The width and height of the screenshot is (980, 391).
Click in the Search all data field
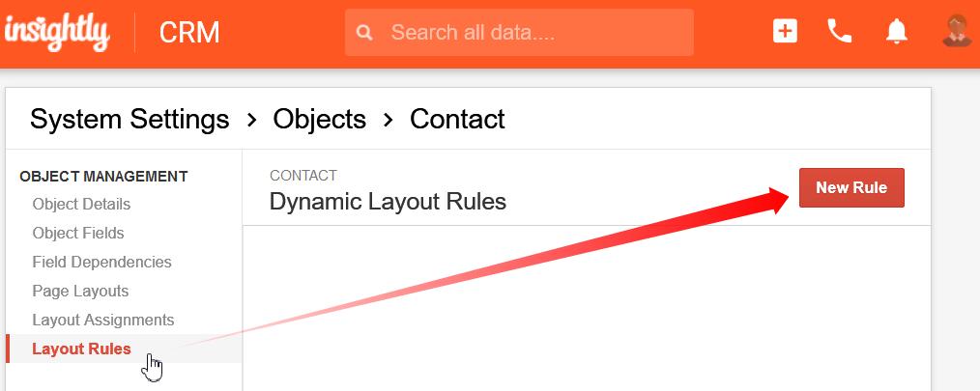519,33
